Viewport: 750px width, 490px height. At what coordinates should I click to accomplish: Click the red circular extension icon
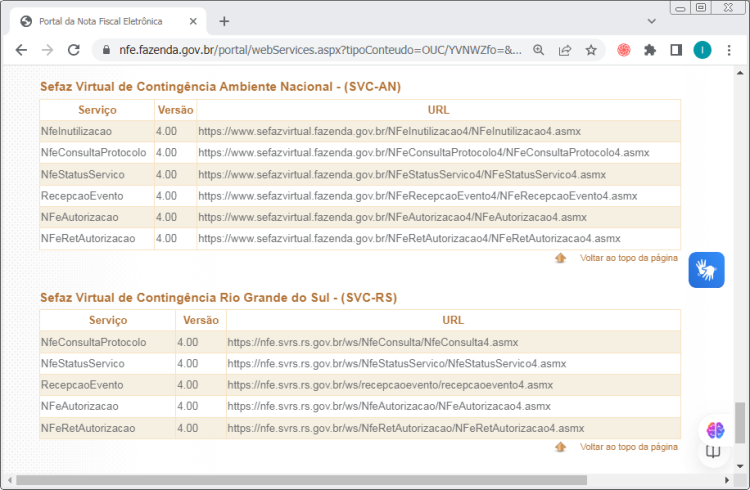[x=624, y=50]
